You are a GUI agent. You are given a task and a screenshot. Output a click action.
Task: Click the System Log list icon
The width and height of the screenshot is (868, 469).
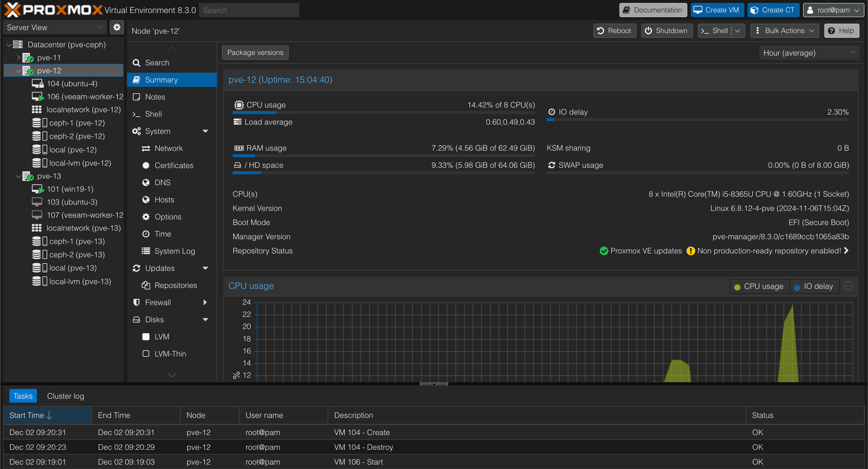pyautogui.click(x=146, y=251)
